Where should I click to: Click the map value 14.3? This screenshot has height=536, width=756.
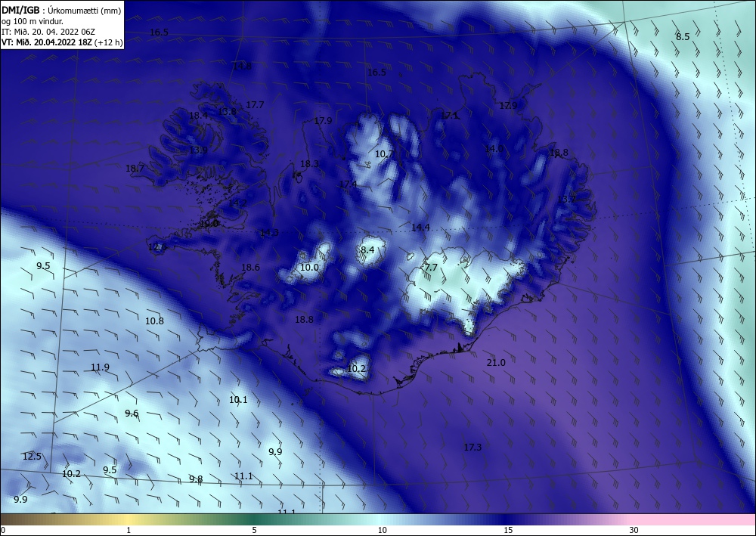269,233
